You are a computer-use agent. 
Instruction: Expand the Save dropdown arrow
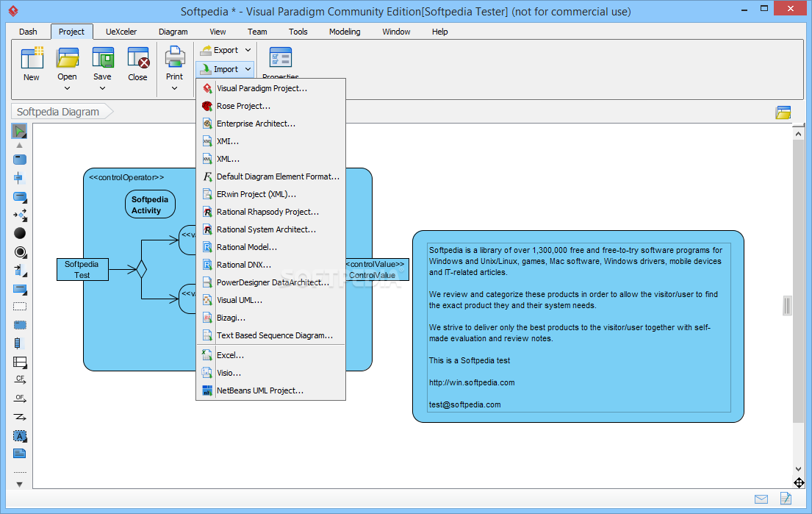103,88
